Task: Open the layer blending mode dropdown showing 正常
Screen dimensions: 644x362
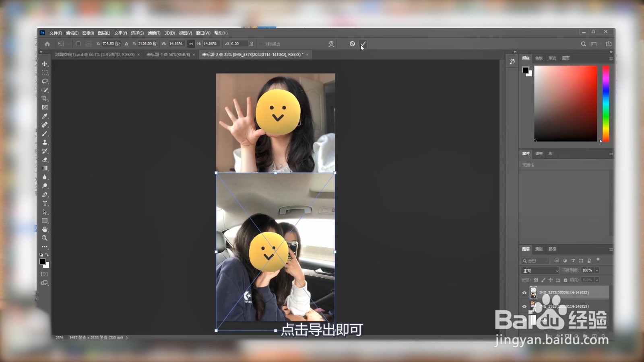Action: coord(540,271)
